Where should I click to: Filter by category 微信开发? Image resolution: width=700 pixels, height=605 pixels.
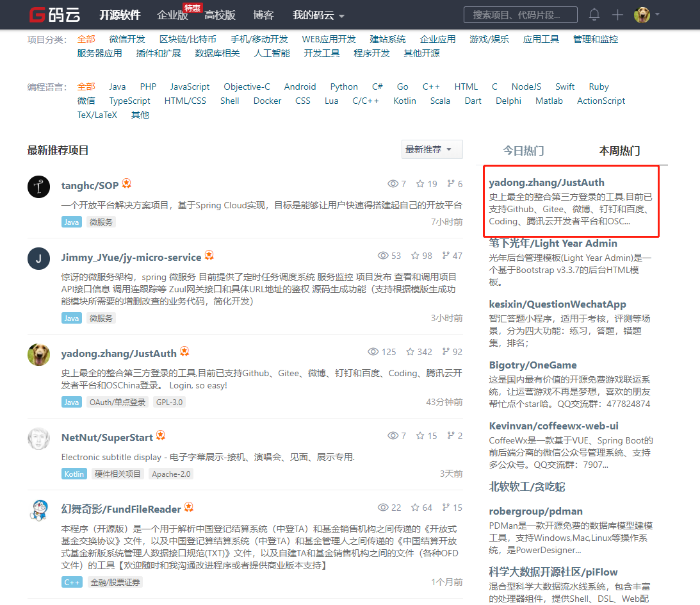tap(127, 39)
